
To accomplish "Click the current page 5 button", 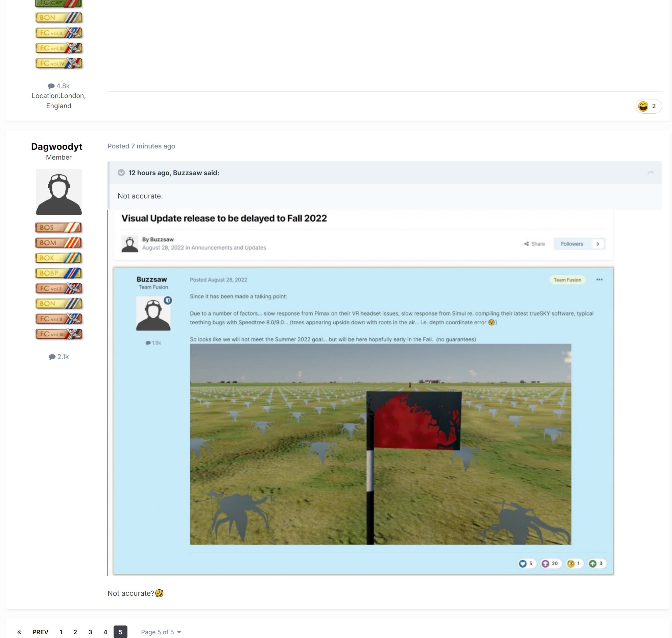I will coord(120,632).
